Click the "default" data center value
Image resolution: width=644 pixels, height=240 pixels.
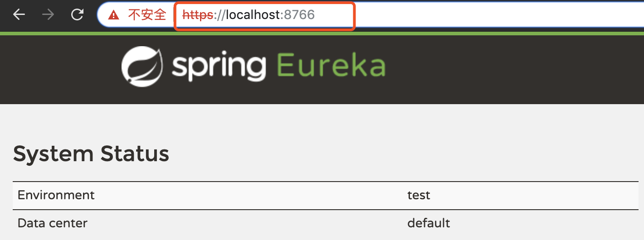pos(429,223)
